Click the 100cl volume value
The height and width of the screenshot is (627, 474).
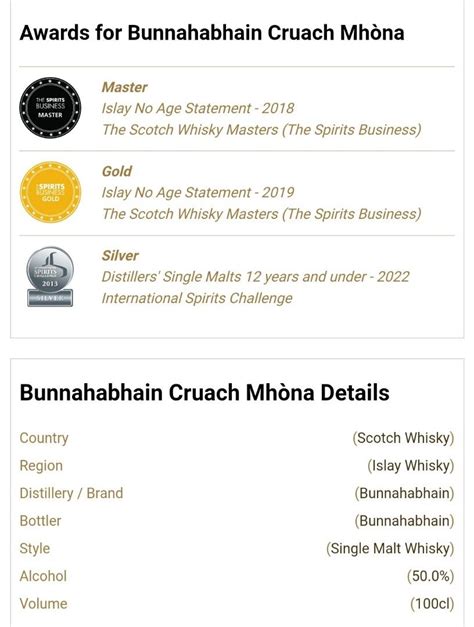(x=432, y=604)
